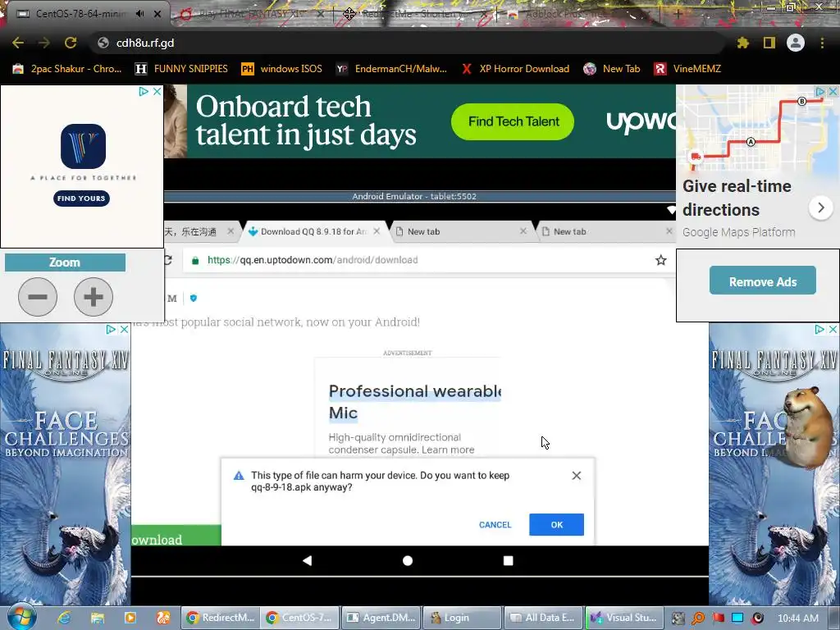Click the Remove Ads button
840x630 pixels.
pyautogui.click(x=762, y=281)
